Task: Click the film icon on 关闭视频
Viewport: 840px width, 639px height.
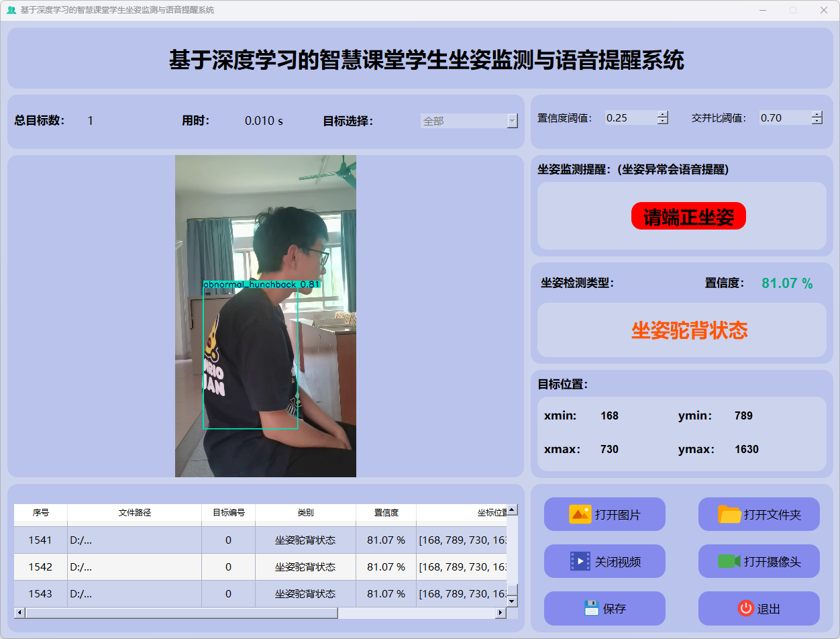Action: point(580,561)
